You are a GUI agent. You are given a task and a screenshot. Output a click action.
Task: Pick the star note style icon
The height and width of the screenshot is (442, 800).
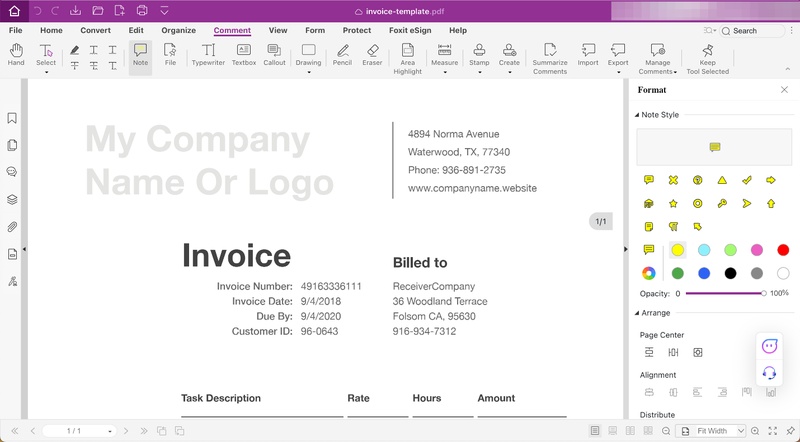[673, 203]
